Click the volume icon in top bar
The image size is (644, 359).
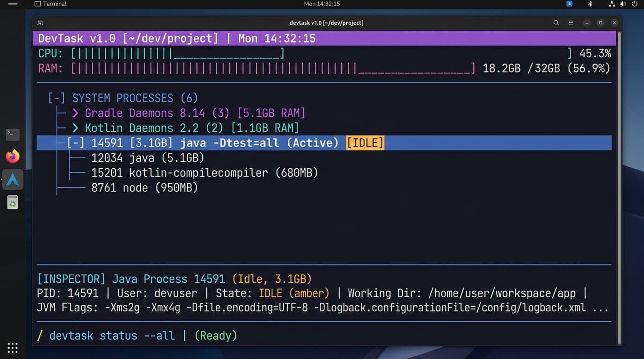point(623,4)
